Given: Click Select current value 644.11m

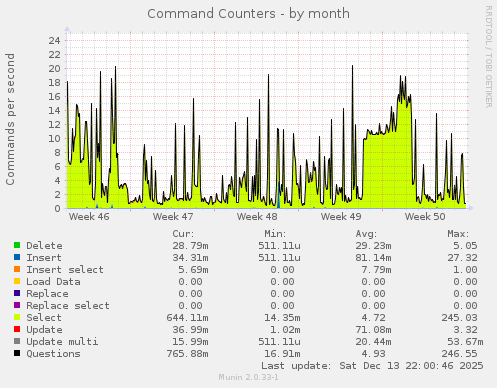Looking at the screenshot, I should pos(187,318).
